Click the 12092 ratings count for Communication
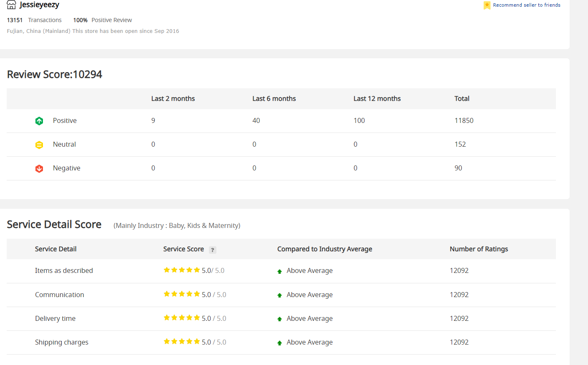Viewport: 588px width, 365px height. (459, 295)
